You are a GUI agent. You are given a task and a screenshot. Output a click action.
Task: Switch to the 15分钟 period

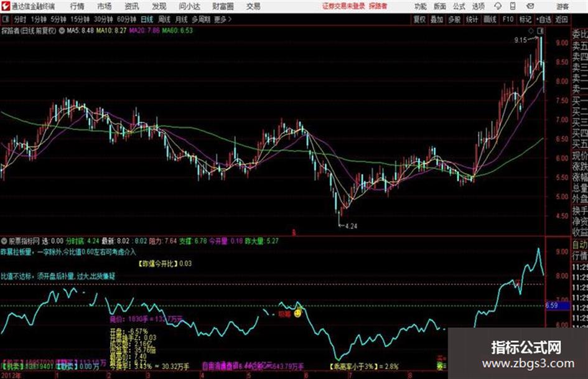click(80, 19)
